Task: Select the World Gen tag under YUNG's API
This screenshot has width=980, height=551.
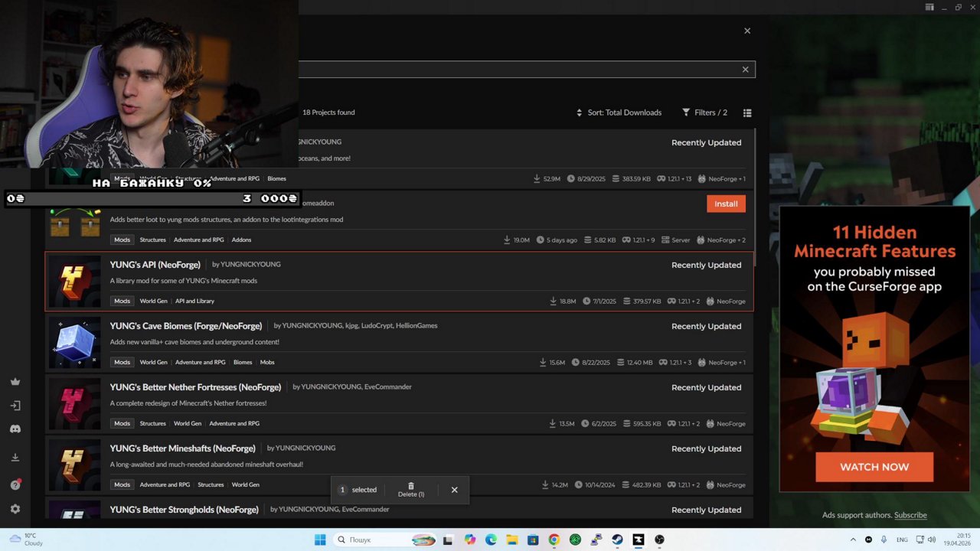Action: pyautogui.click(x=153, y=301)
